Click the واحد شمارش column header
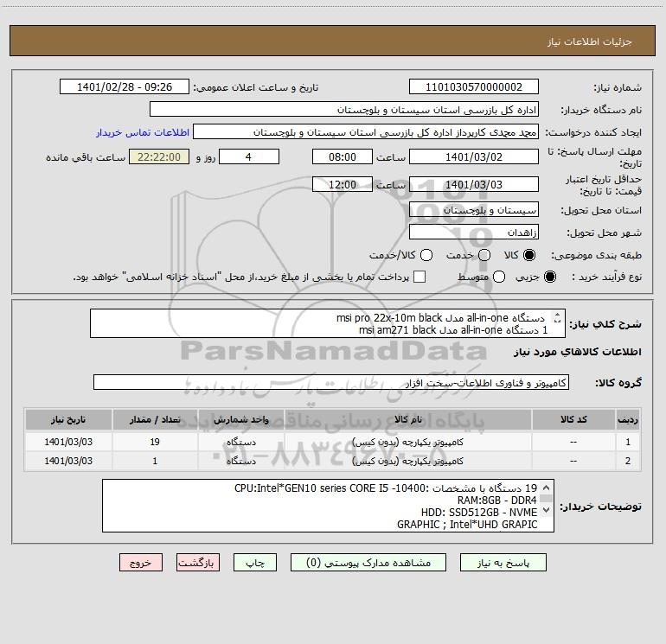 [x=240, y=420]
